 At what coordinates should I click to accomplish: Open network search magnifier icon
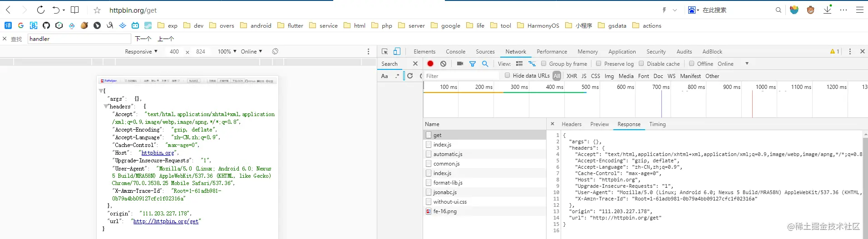[x=485, y=63]
